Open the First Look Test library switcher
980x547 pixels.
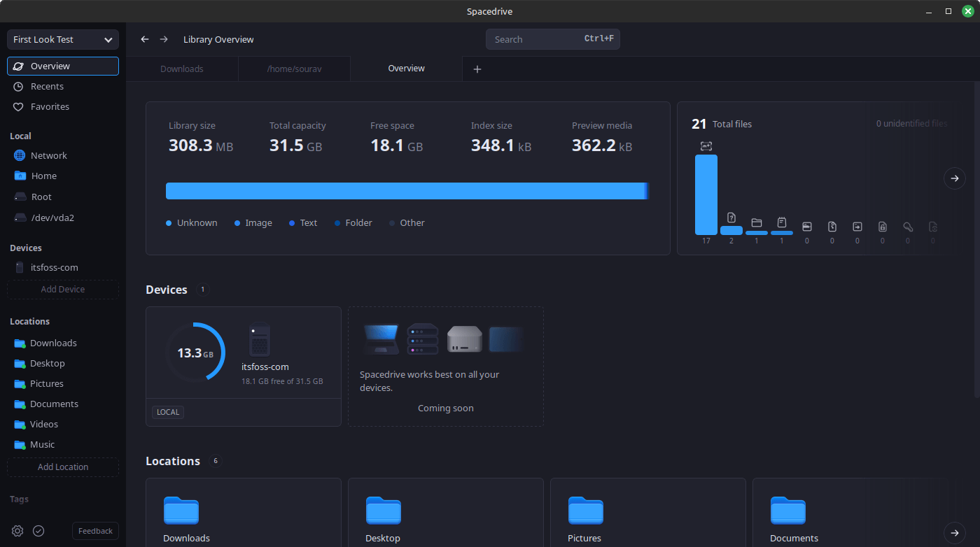point(62,39)
